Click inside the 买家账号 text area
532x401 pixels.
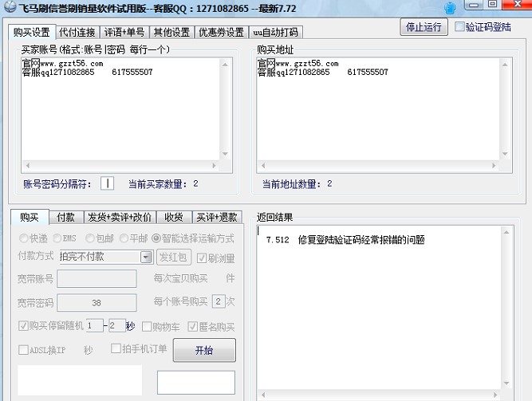click(120, 109)
